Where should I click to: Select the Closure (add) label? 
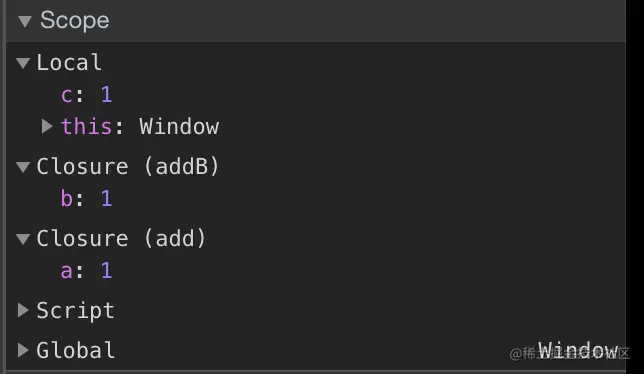pos(121,239)
